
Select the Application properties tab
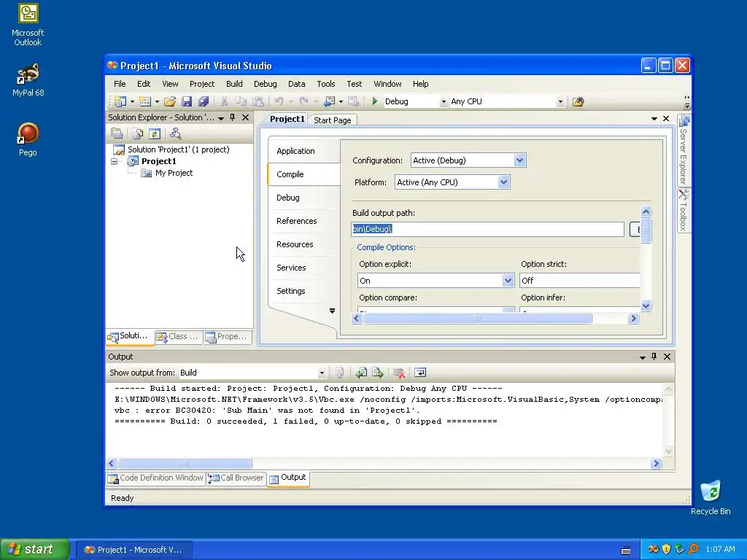[295, 151]
